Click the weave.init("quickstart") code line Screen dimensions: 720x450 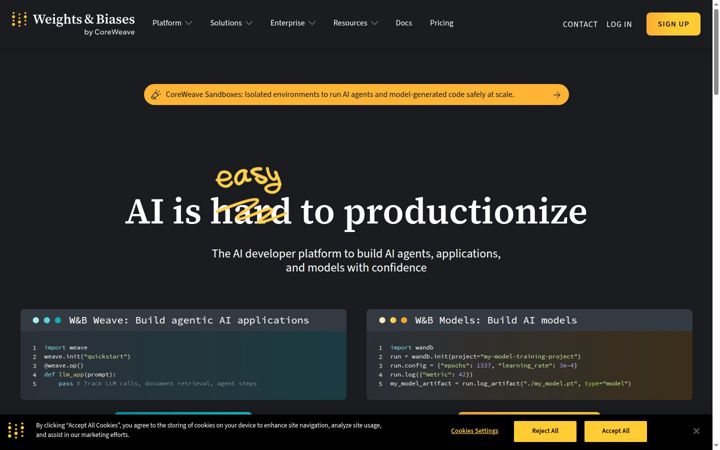point(87,356)
